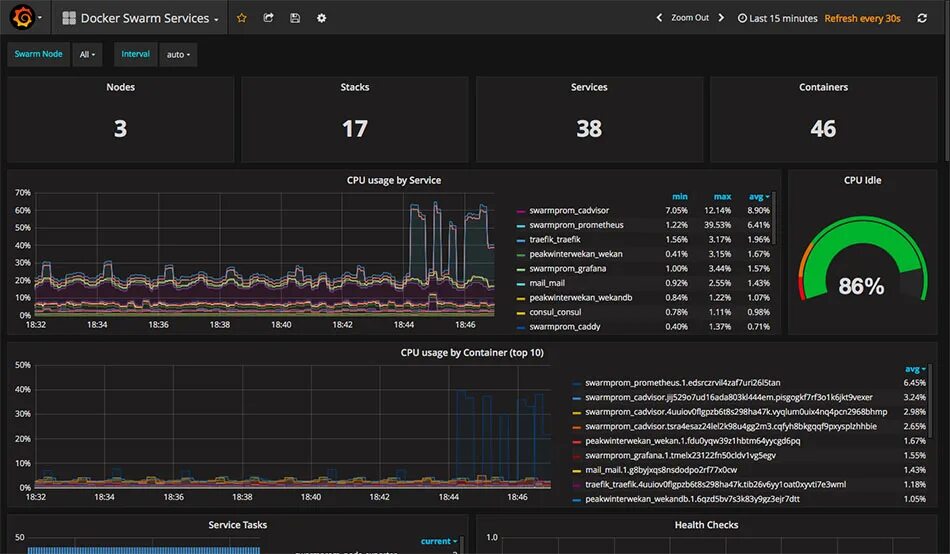Toggle peakwinterwekan_wekandb series in service legend
The width and height of the screenshot is (950, 554).
pos(580,298)
